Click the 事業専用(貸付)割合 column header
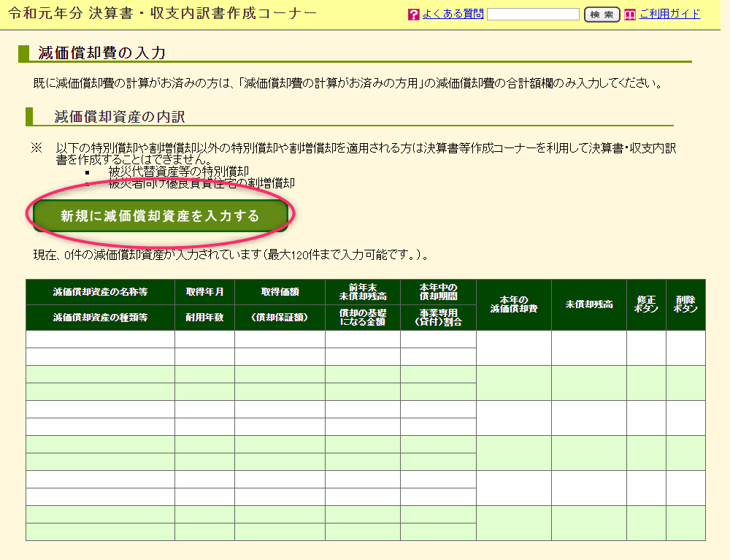The height and width of the screenshot is (560, 730). click(438, 318)
